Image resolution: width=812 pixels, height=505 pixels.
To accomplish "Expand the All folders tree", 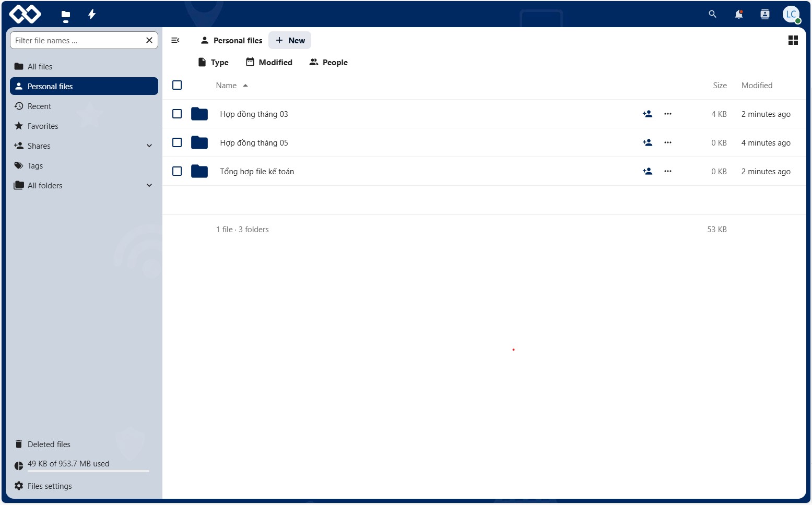I will (x=149, y=186).
